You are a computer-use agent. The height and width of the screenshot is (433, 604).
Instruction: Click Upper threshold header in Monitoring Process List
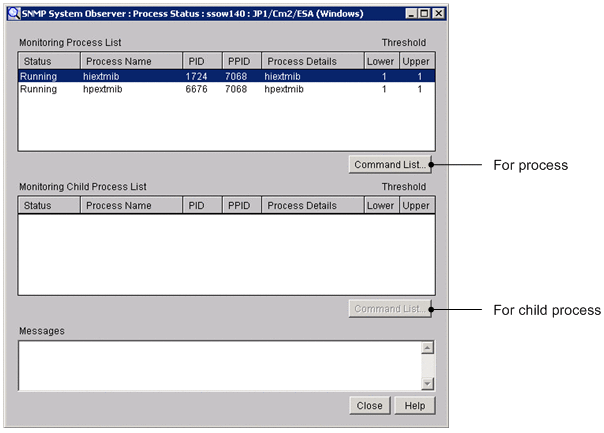417,61
